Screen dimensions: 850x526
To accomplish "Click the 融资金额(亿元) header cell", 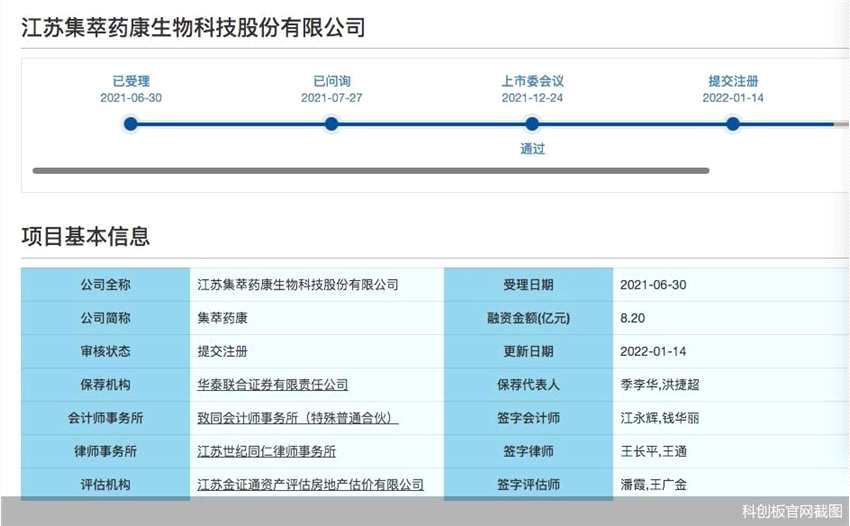I will 529,318.
